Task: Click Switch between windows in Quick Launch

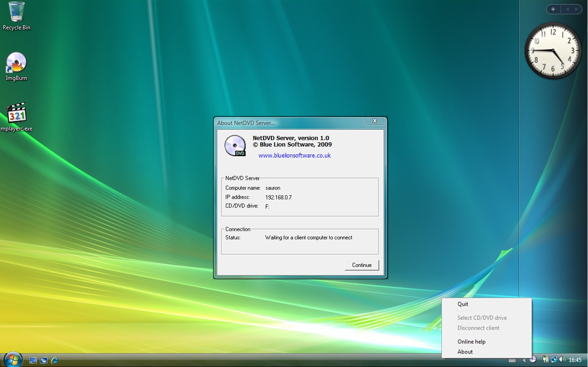Action: coord(44,360)
